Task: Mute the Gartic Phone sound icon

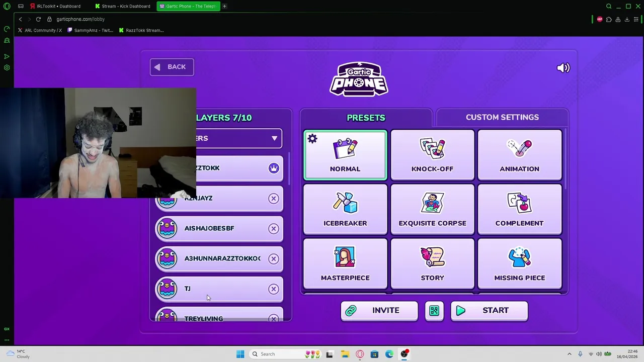Action: click(x=563, y=68)
